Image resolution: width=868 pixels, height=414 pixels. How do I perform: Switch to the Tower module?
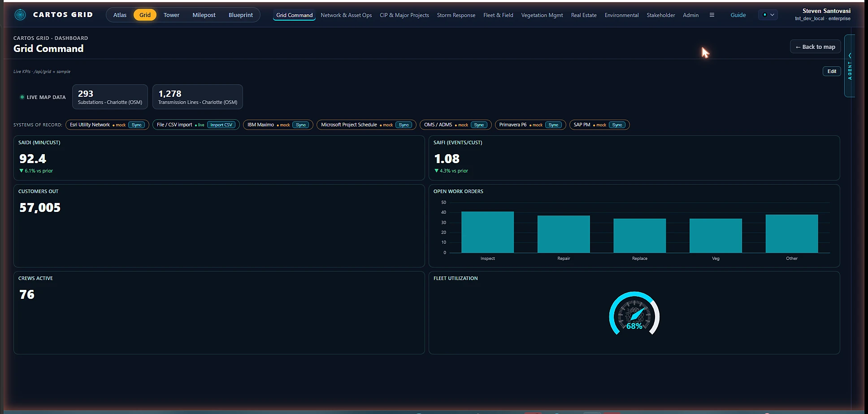171,15
